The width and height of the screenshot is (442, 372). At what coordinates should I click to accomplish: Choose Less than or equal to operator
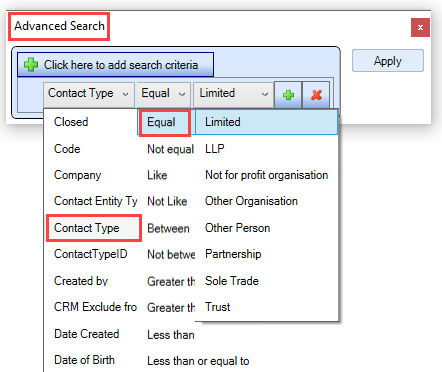[x=198, y=361]
